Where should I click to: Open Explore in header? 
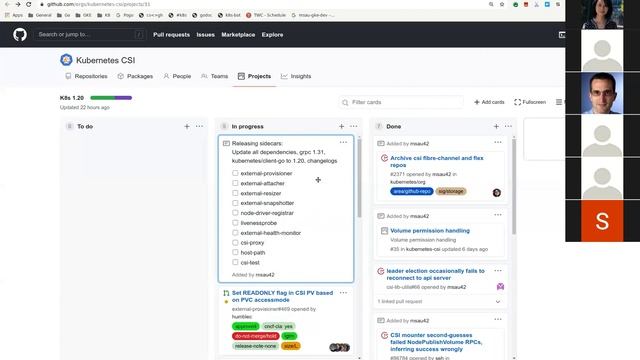point(272,35)
